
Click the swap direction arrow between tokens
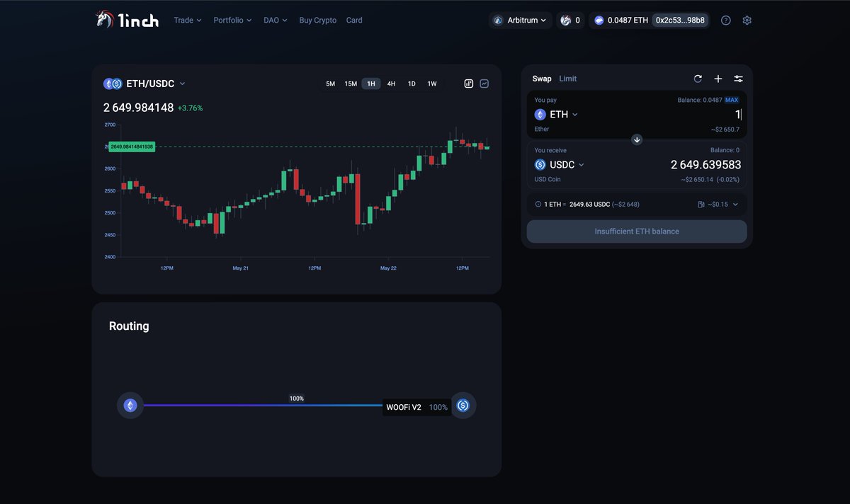click(636, 139)
